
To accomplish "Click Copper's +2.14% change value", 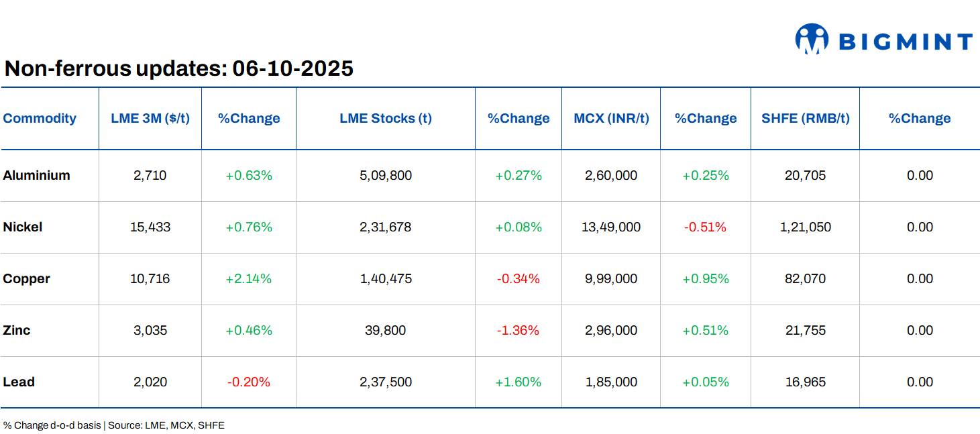I will click(x=249, y=278).
